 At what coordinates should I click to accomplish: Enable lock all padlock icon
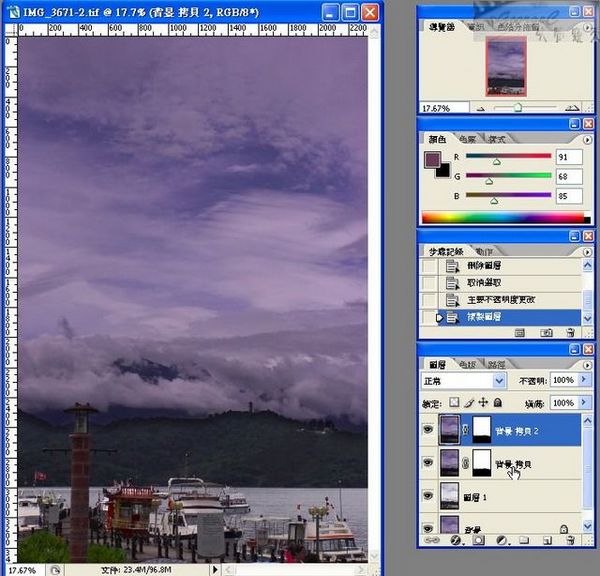coord(497,402)
